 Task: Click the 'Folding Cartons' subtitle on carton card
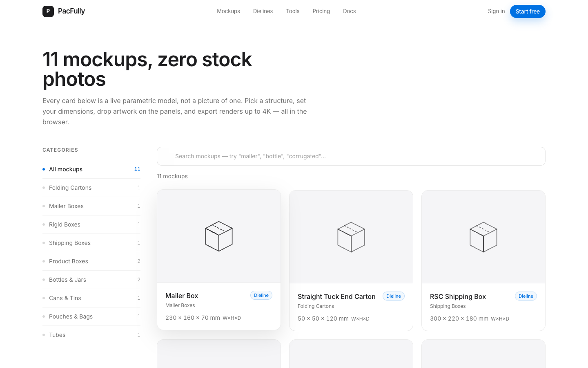[x=316, y=306]
